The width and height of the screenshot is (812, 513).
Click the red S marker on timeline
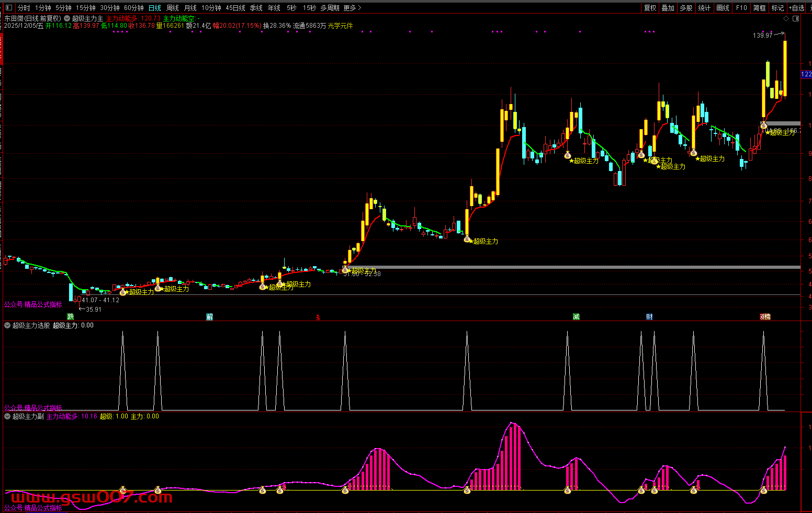[318, 317]
